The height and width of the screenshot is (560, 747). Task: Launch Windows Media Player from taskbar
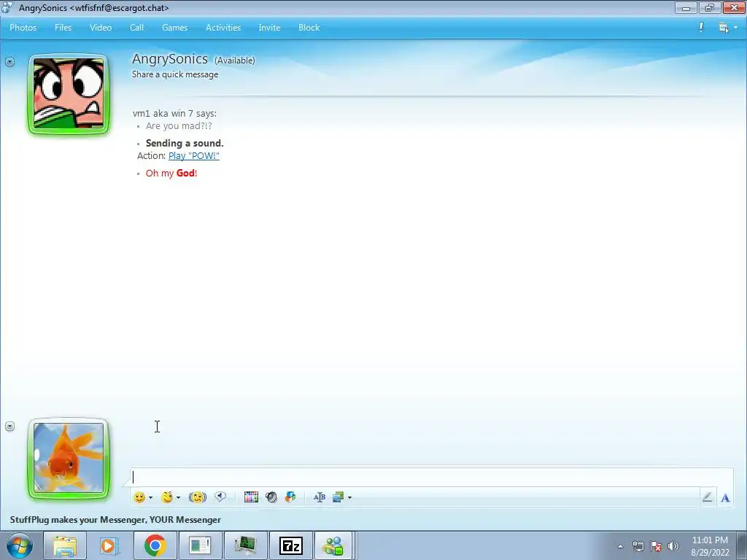tap(109, 545)
